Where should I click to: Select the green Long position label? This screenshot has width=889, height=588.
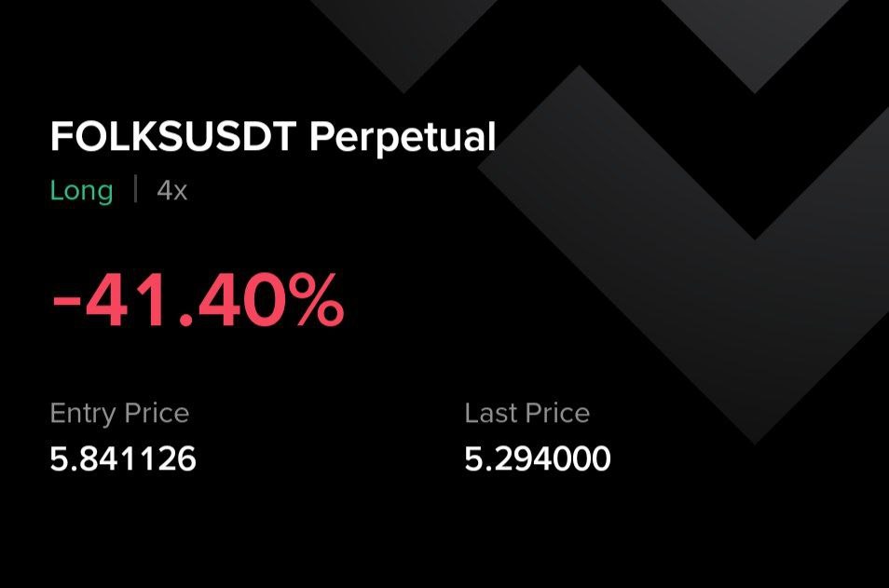click(x=81, y=191)
